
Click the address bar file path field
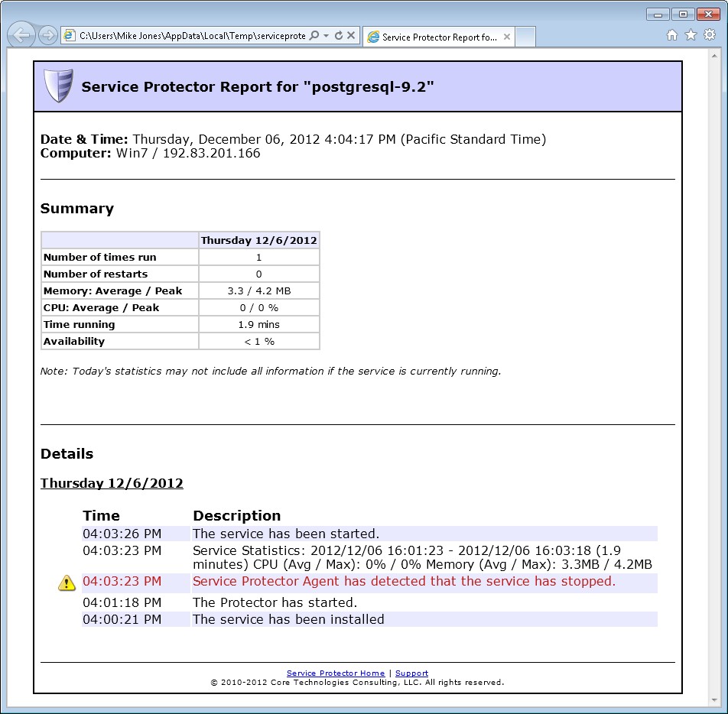[192, 36]
